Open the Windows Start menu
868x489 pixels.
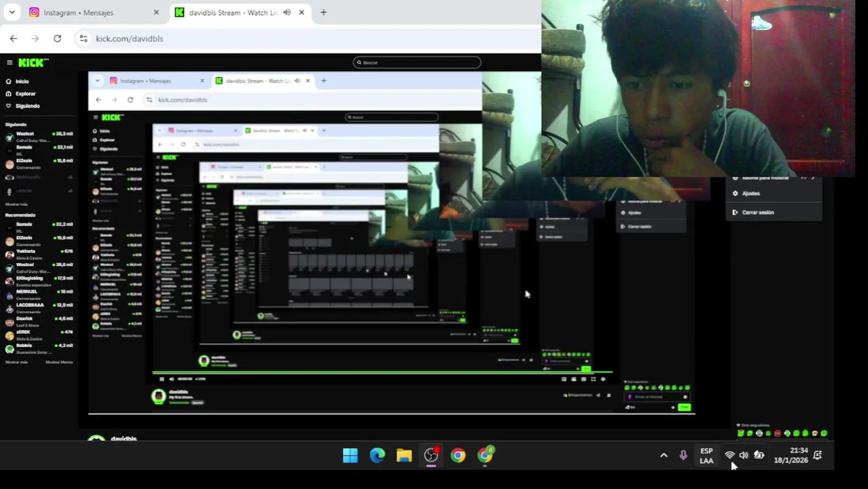pos(350,456)
